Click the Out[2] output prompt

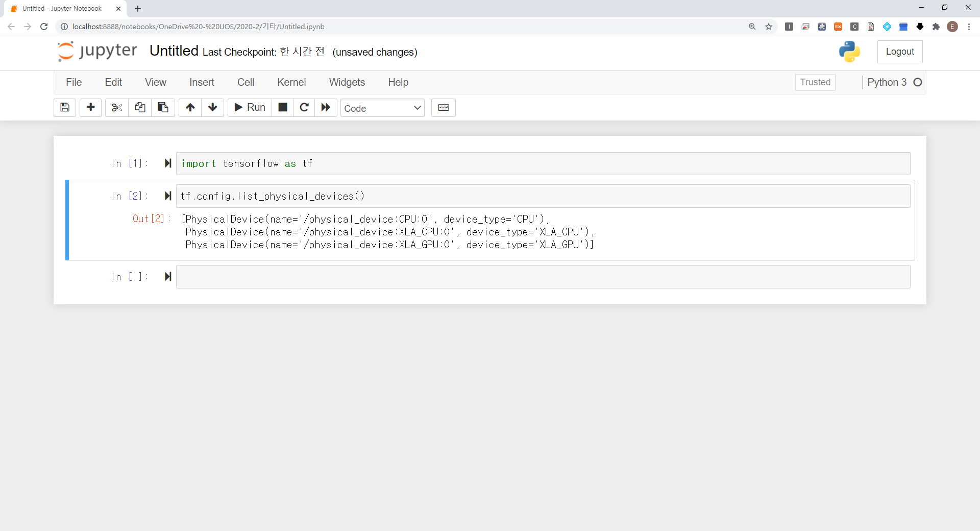(x=151, y=219)
